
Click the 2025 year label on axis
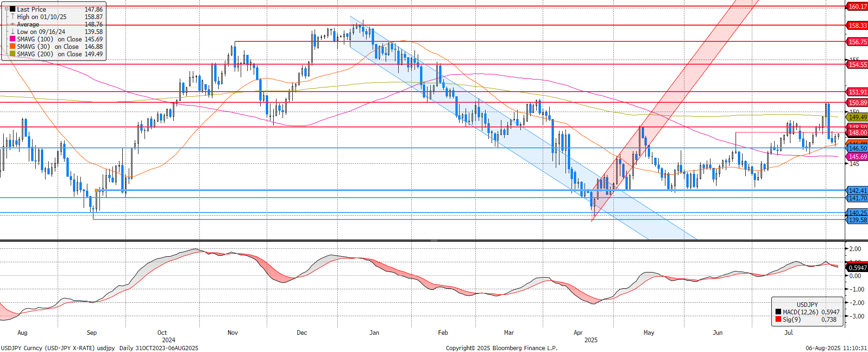(591, 340)
